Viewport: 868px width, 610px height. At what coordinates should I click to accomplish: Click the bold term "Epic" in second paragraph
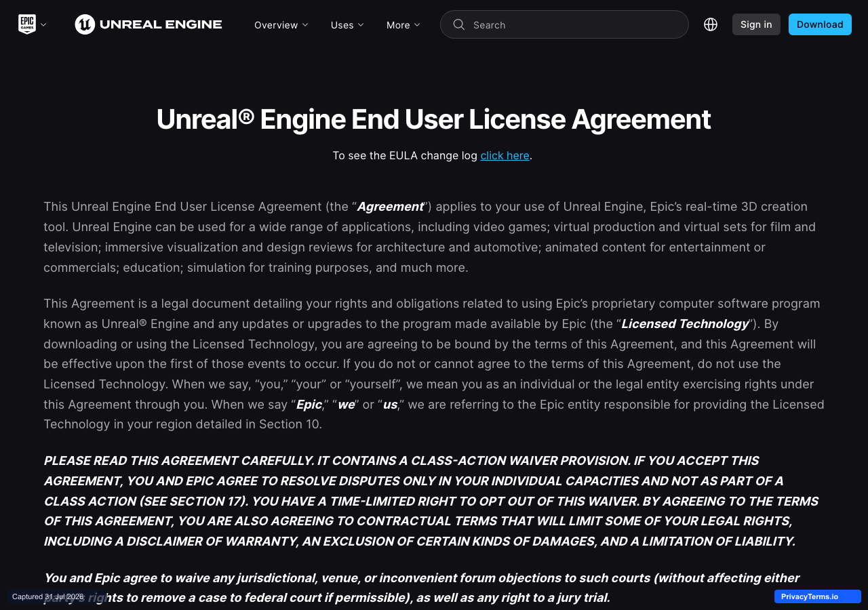coord(309,404)
